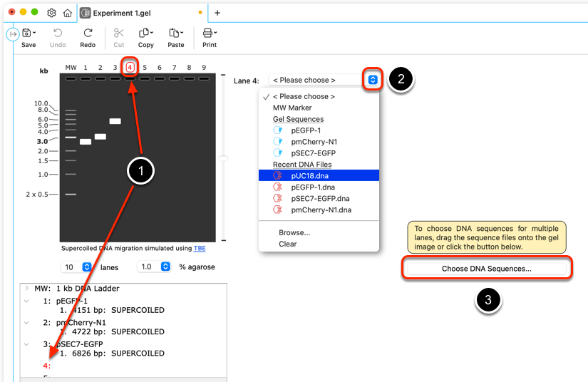588x382 pixels.
Task: Open the settings gear icon
Action: point(51,13)
